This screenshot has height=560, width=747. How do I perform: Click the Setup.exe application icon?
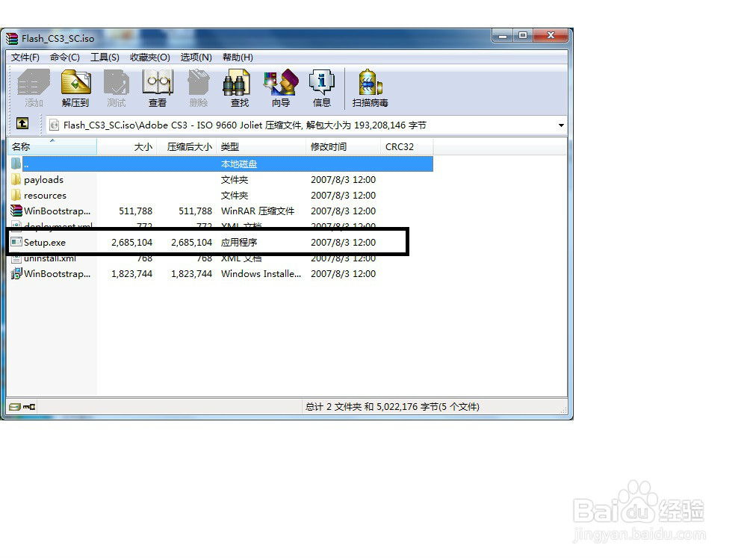[16, 242]
